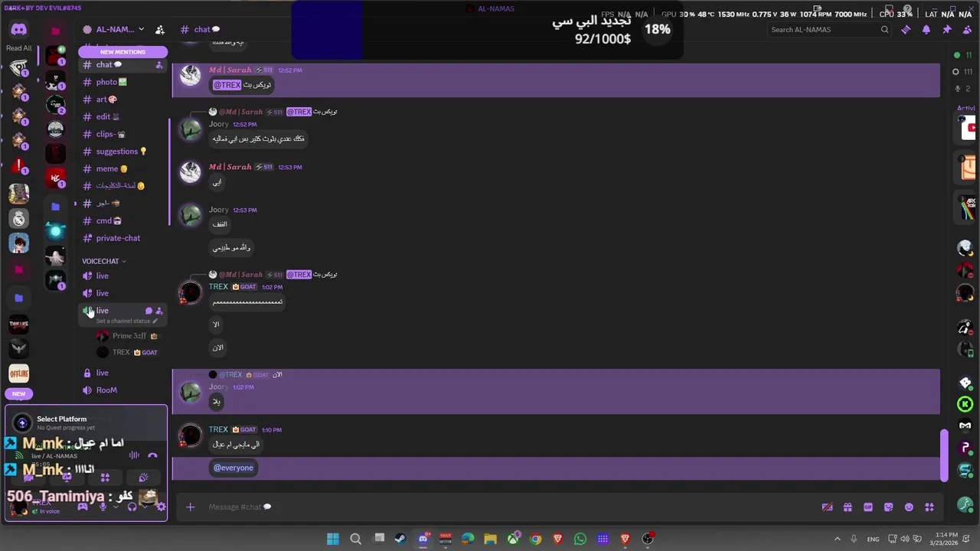Click @TREX mention in Sarah's message
Viewport: 980px width, 551px height.
click(x=227, y=85)
